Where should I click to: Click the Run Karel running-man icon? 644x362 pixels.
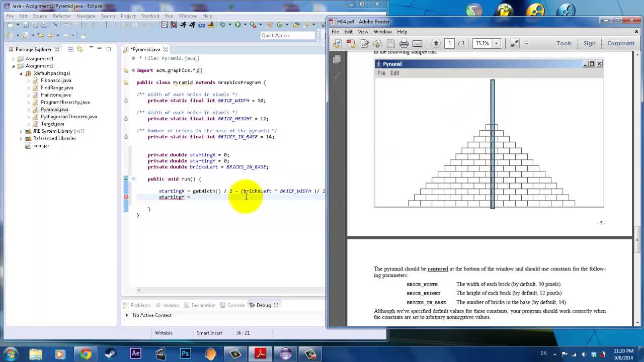click(183, 25)
